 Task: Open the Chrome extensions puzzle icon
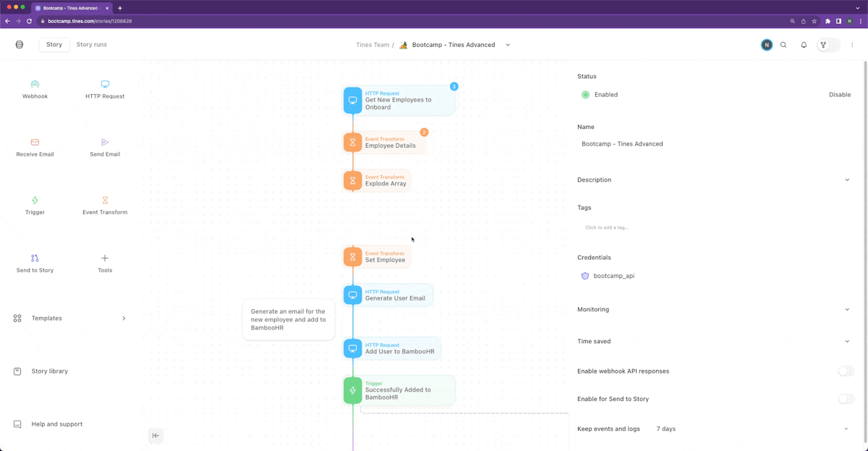(827, 21)
